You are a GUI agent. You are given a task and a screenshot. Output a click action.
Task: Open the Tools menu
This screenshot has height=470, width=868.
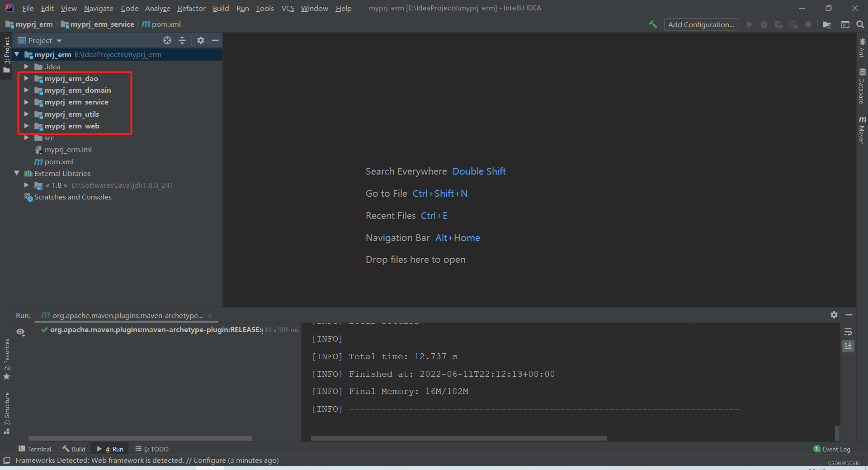click(x=264, y=8)
